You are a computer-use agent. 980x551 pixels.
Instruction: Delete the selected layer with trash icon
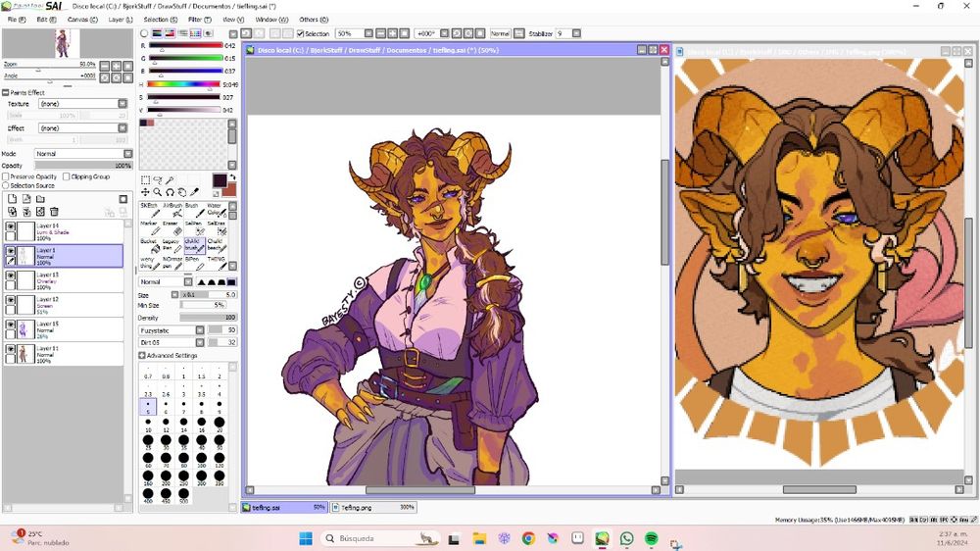(54, 212)
